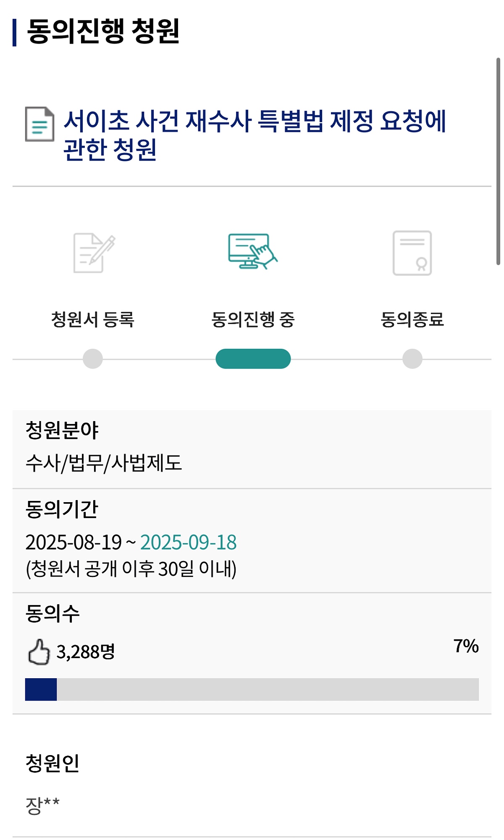
Task: Click the 수사/법무/사법제도 category text
Action: [104, 463]
